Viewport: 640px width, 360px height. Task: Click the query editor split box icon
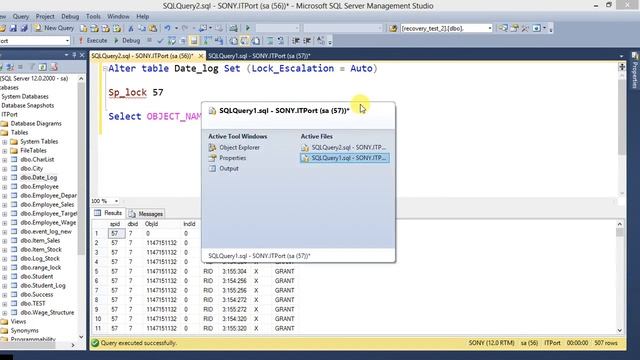[622, 67]
